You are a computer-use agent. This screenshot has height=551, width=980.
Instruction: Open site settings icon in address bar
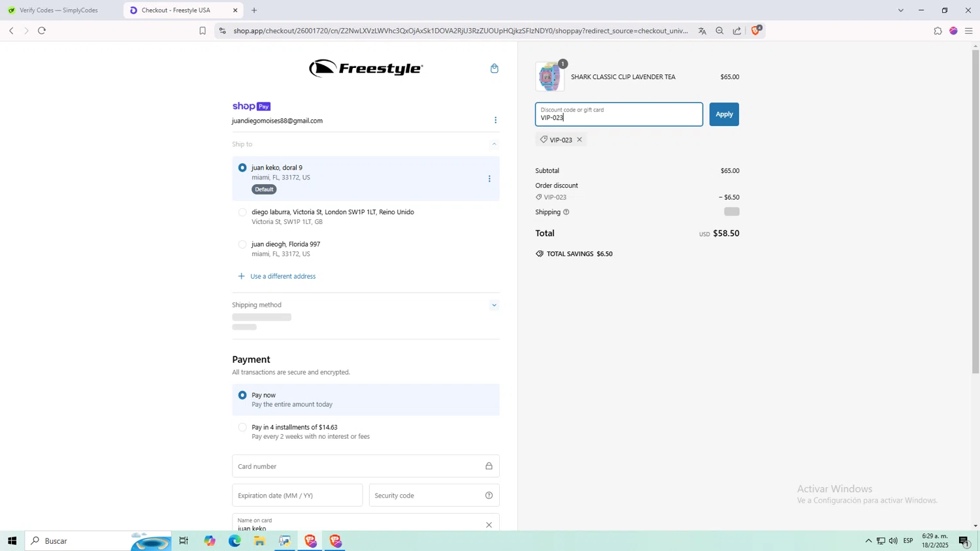pyautogui.click(x=223, y=31)
